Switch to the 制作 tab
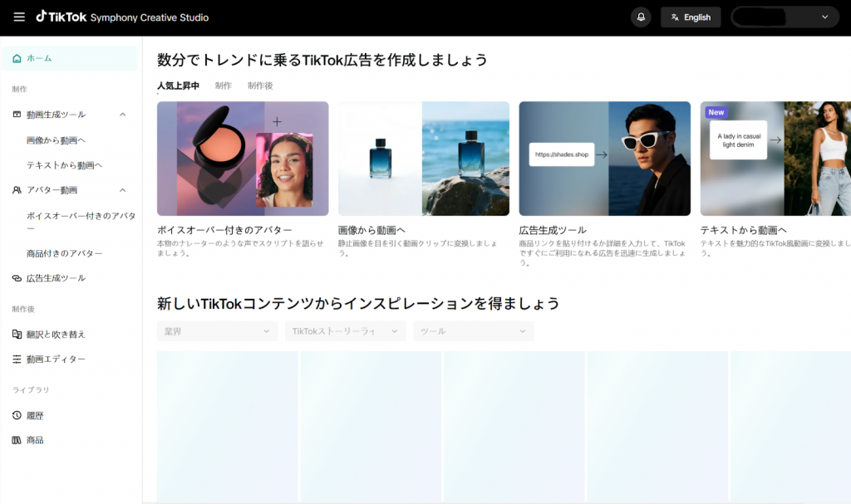The image size is (851, 504). click(x=223, y=86)
